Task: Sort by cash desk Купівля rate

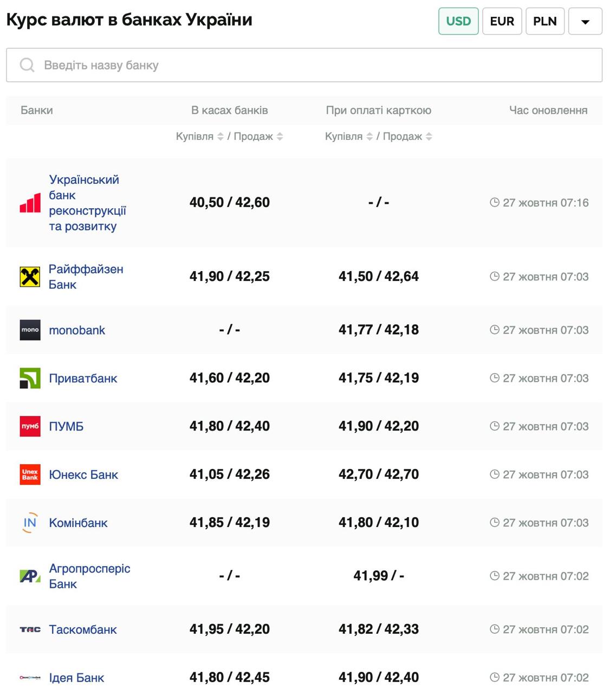Action: tap(221, 137)
